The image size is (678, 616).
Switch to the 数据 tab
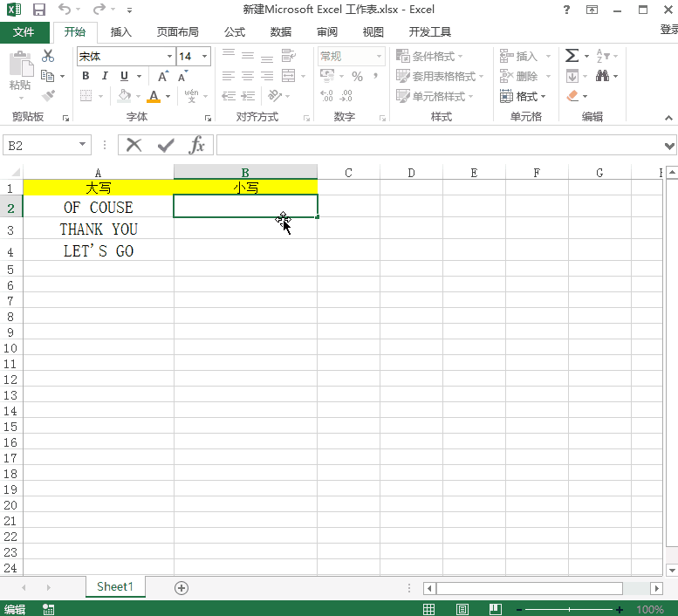pos(281,32)
